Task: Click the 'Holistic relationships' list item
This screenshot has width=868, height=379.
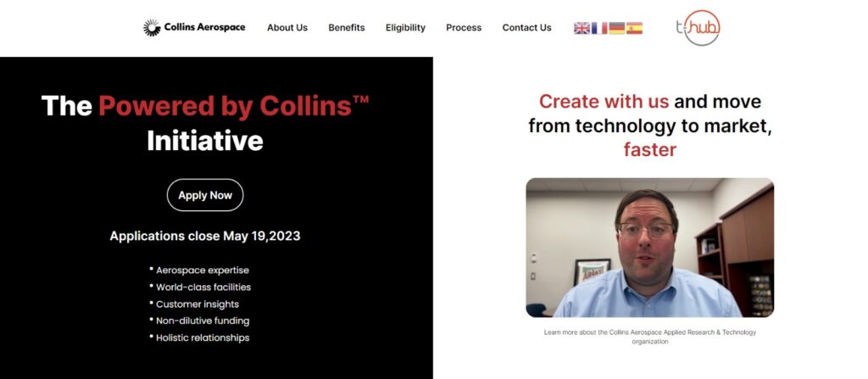Action: tap(203, 337)
